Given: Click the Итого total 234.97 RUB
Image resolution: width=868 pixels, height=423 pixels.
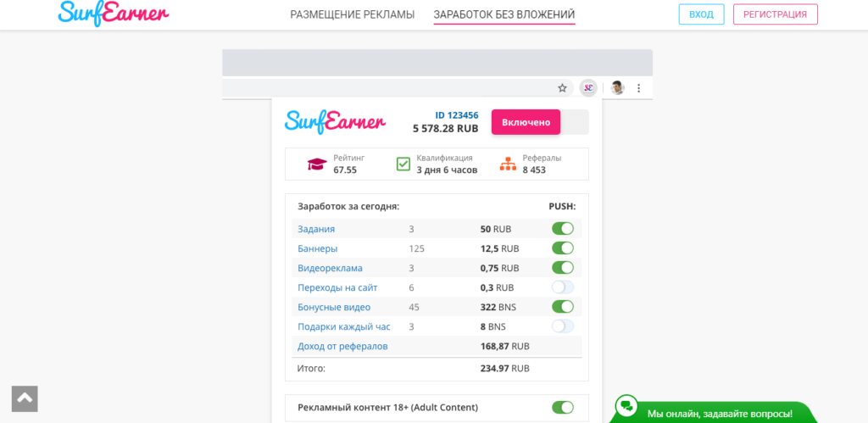Looking at the screenshot, I should [505, 368].
